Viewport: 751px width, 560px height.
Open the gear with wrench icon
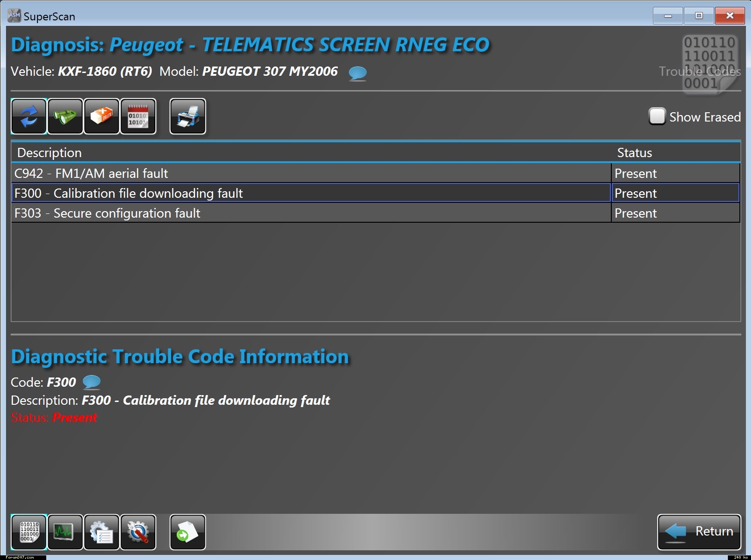pos(138,532)
